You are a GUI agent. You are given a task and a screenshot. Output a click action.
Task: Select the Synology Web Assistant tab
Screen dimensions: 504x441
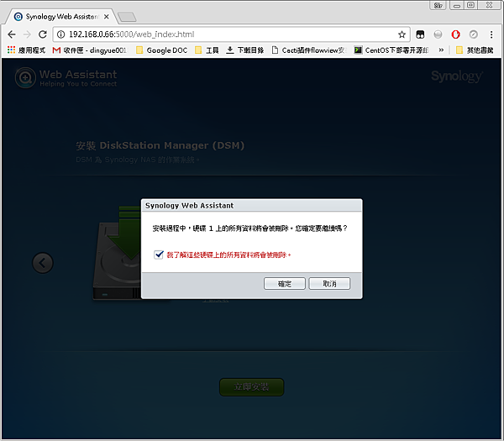coord(61,17)
